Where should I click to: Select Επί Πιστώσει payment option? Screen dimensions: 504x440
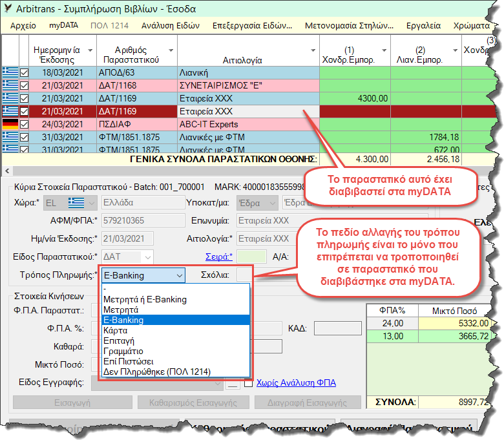176,361
